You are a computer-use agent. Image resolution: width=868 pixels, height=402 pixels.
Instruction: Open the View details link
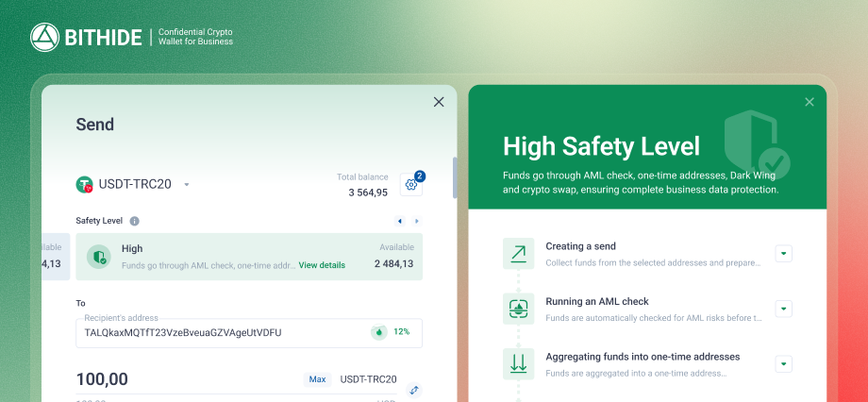322,265
